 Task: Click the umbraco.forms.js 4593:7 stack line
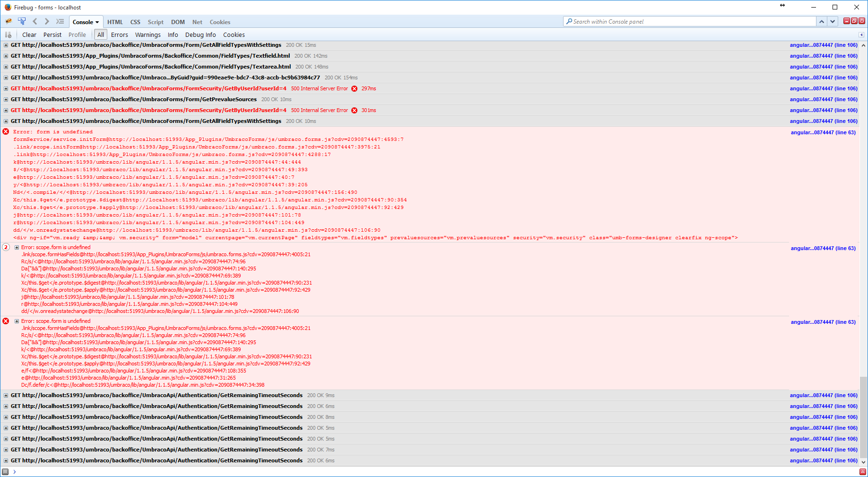(x=208, y=139)
